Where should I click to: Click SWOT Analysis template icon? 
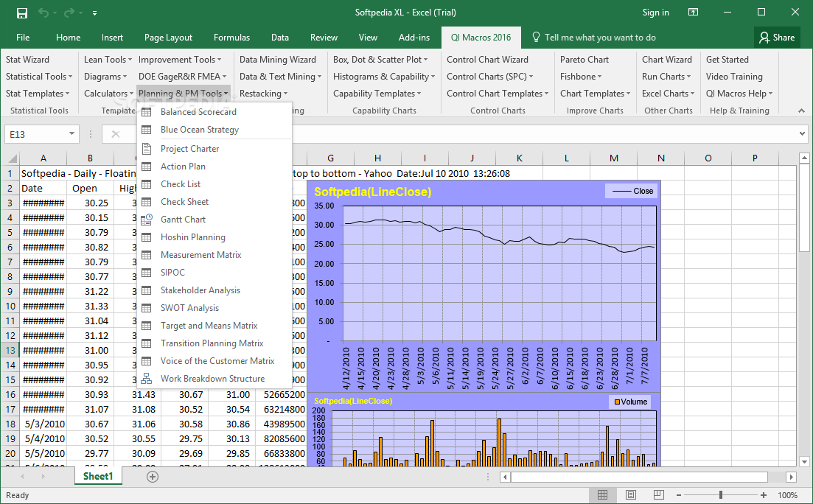pyautogui.click(x=147, y=308)
